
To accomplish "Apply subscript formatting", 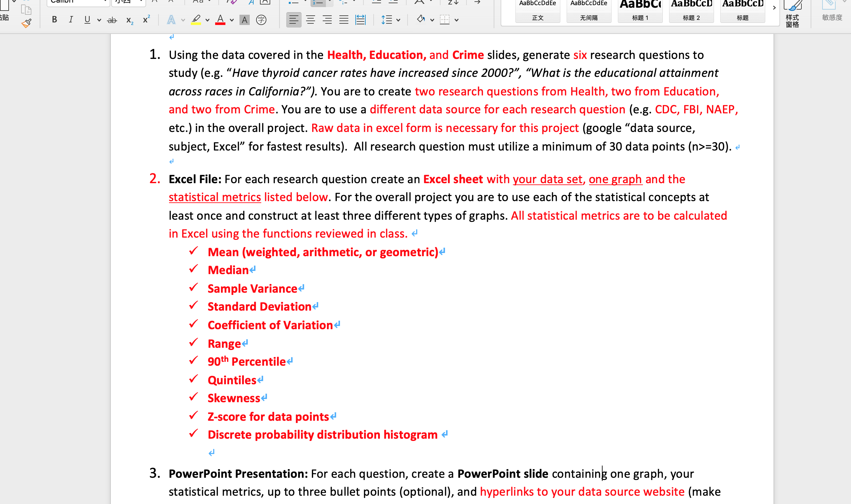I will point(129,20).
